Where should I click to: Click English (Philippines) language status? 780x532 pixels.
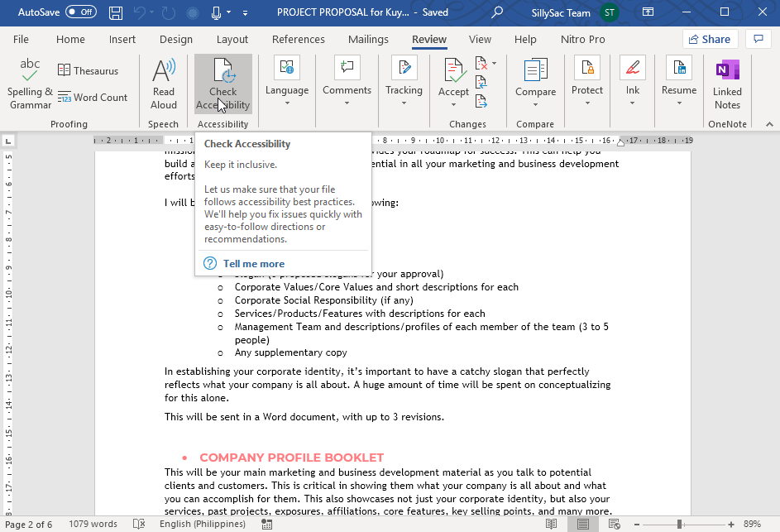pyautogui.click(x=203, y=524)
